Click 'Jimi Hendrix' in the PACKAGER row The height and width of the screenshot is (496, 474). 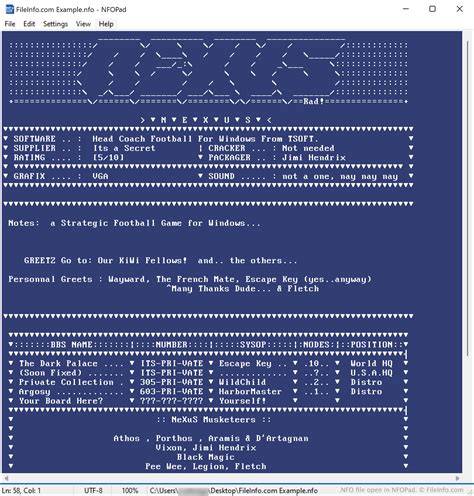314,157
